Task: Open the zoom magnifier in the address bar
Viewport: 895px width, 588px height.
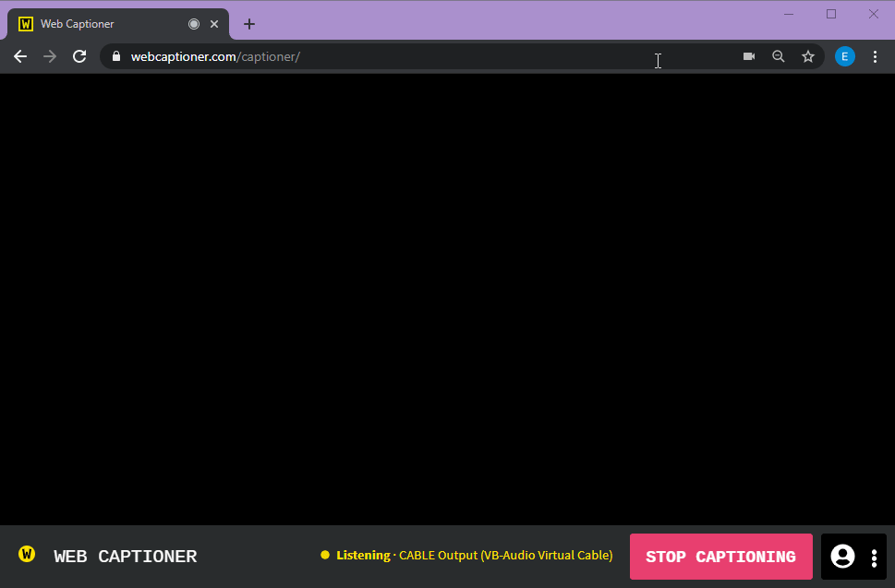Action: 779,56
